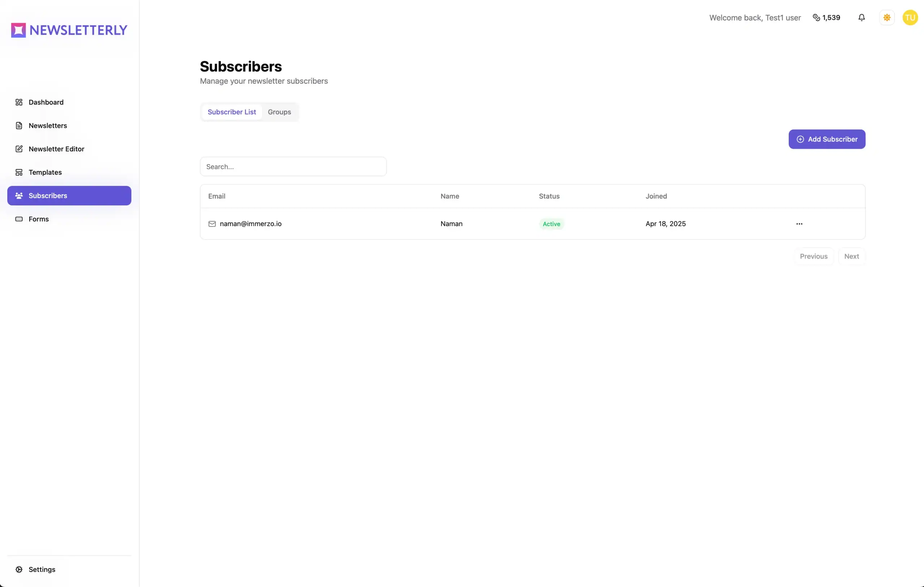Screen dimensions: 924x587
Task: Click the Active status badge
Action: (552, 224)
